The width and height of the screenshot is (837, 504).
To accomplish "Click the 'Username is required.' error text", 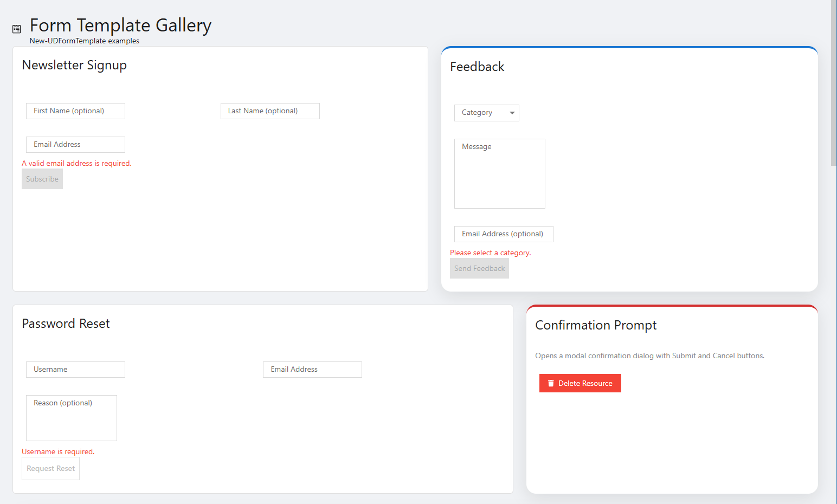I will click(x=58, y=451).
